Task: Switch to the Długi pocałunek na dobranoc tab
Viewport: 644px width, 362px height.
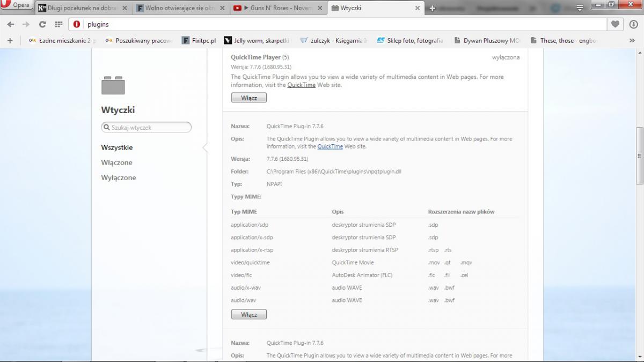Action: coord(83,8)
